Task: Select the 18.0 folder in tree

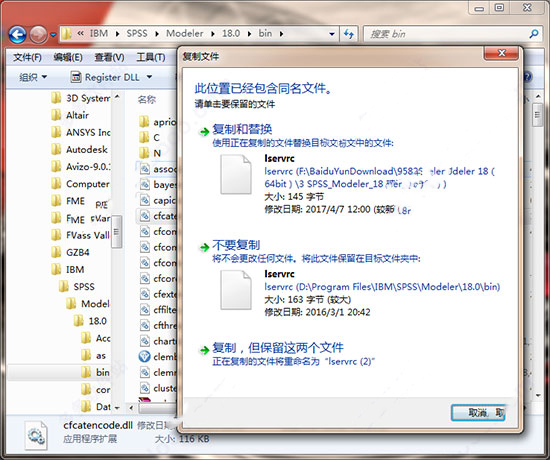Action: (x=90, y=321)
